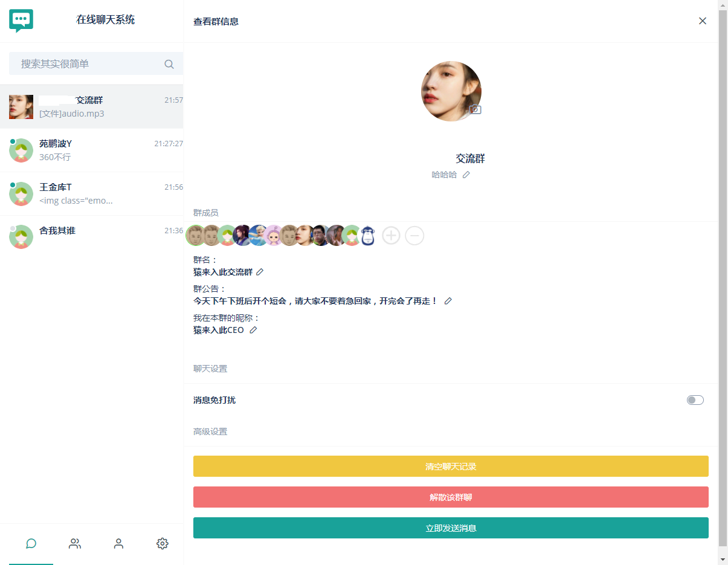The image size is (728, 565).
Task: Edit my group nickname pencil icon
Action: [253, 330]
